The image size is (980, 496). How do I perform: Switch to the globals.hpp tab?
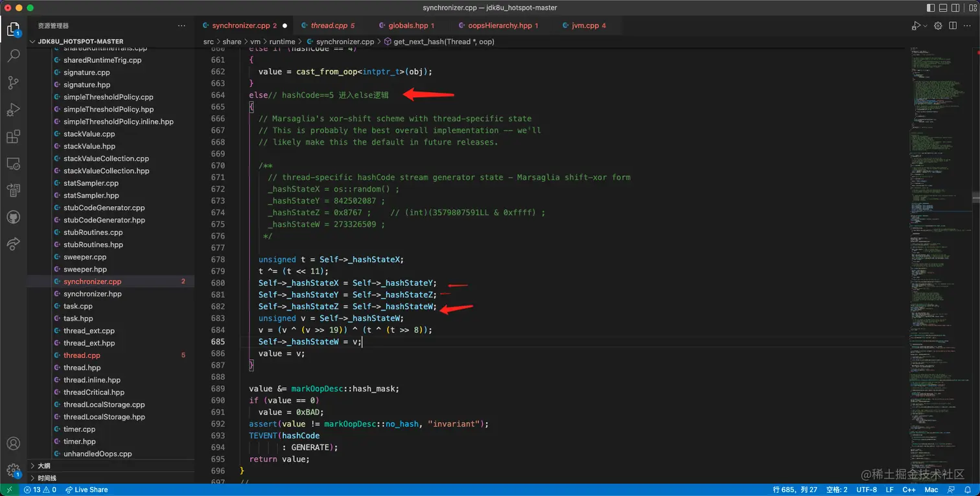[411, 25]
